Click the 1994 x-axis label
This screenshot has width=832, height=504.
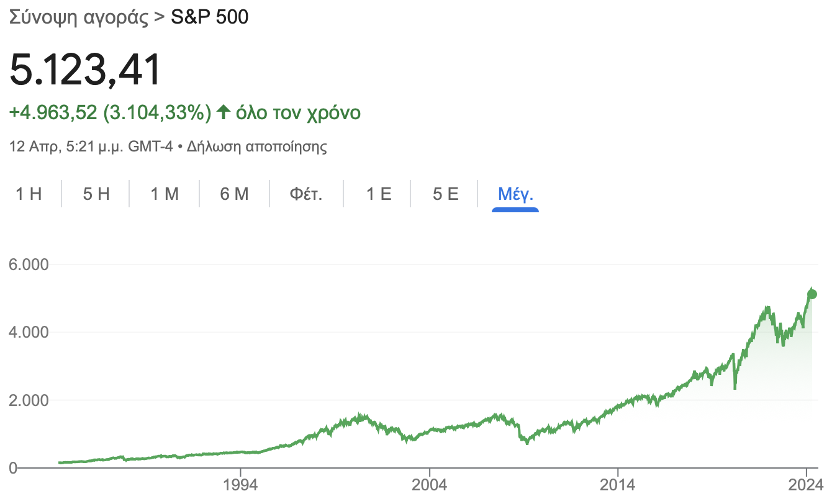click(x=240, y=485)
